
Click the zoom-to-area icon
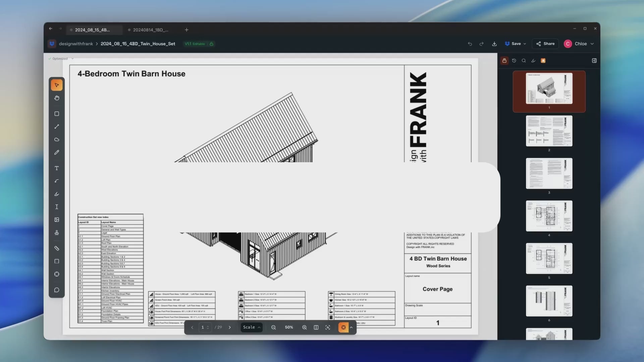(x=328, y=327)
